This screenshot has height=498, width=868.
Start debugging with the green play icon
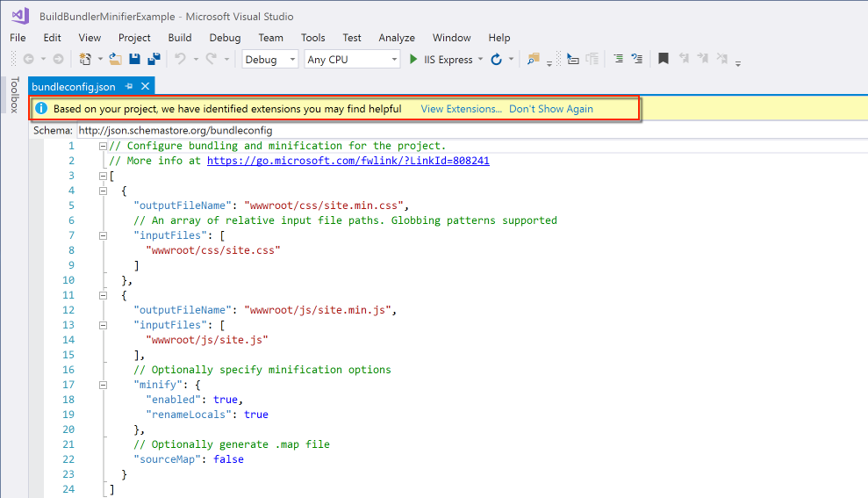point(413,59)
